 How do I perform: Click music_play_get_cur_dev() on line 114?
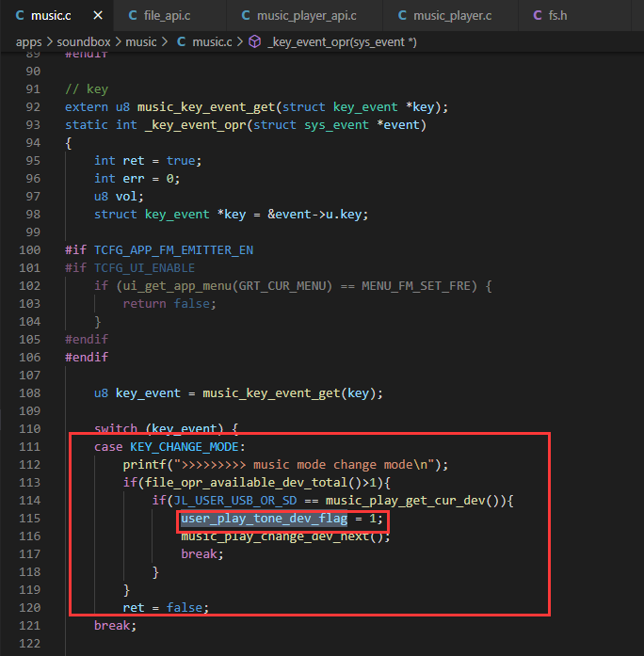[412, 501]
